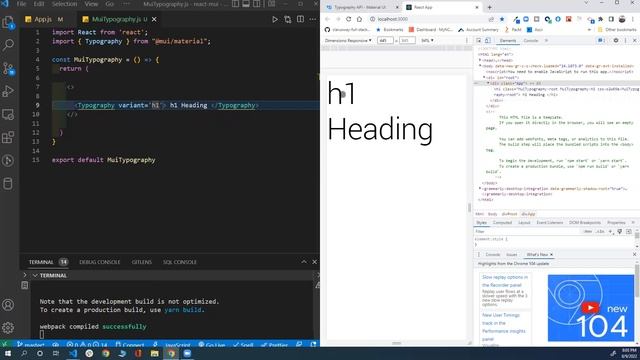
Task: Open Customize Layout in title bar
Action: pyautogui.click(x=271, y=4)
